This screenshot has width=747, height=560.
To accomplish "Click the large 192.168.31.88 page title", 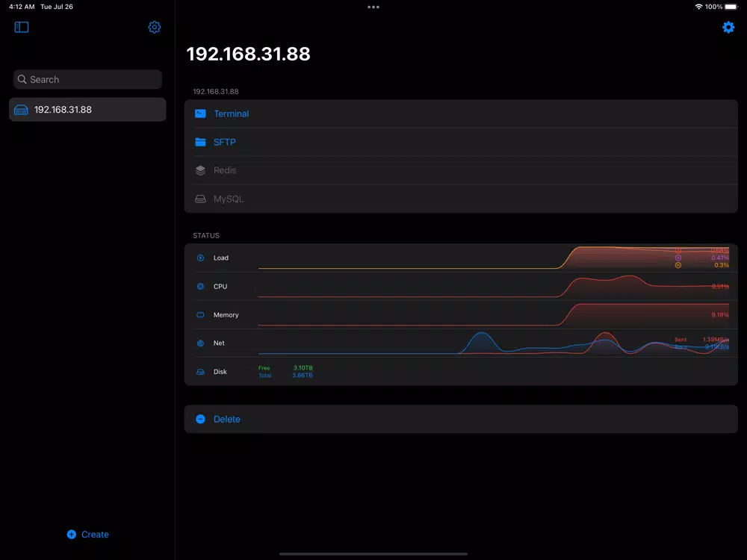I will [x=248, y=54].
